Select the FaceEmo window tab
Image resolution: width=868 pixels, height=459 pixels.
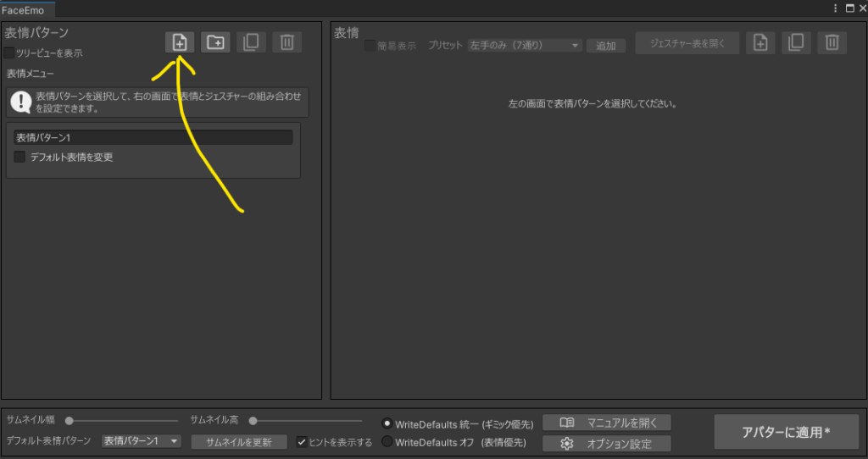click(x=28, y=8)
